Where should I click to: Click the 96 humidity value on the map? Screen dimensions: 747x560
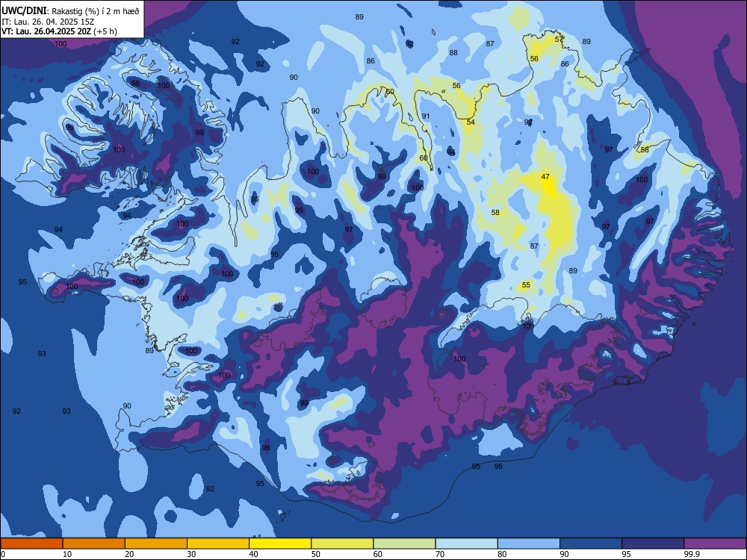(x=266, y=447)
